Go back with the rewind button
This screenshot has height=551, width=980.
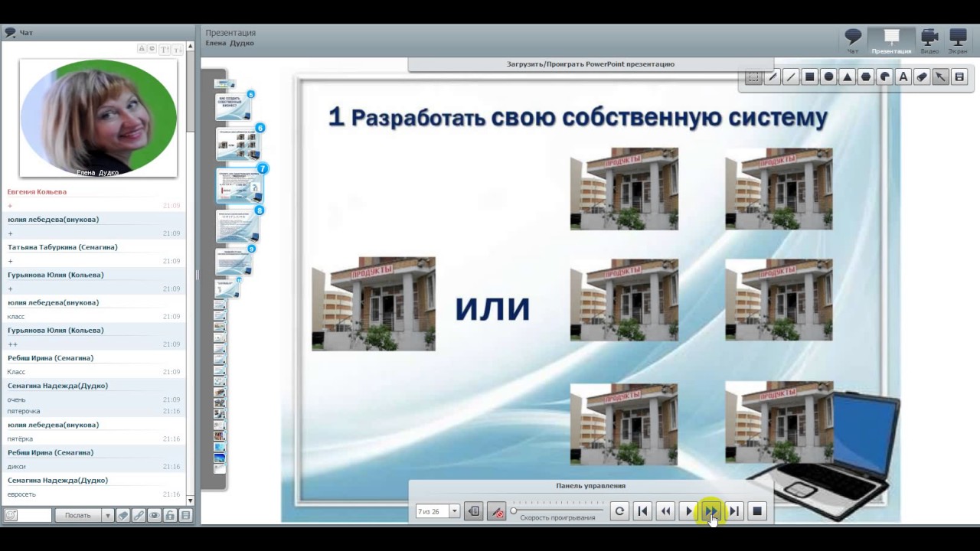coord(665,511)
